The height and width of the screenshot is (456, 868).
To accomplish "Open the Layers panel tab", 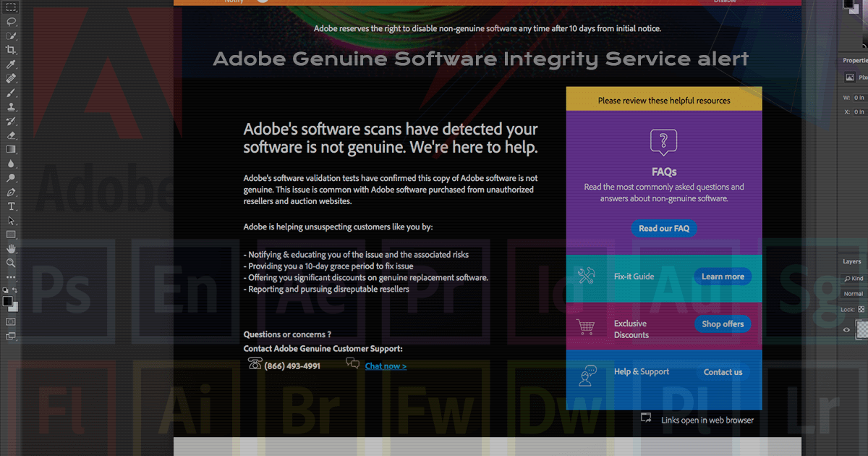I will click(852, 261).
